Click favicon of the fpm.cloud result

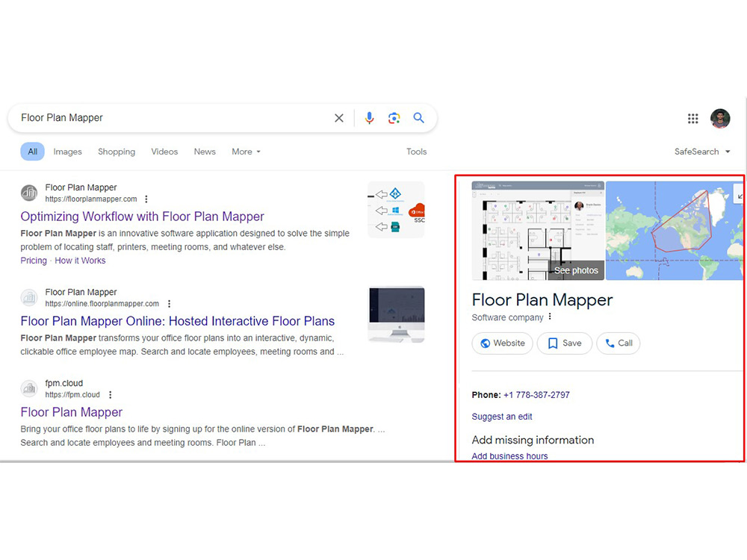[29, 388]
